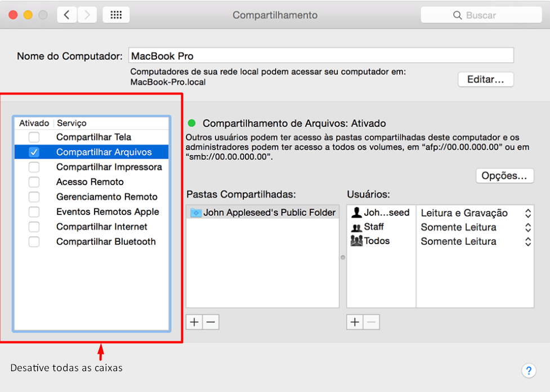
Task: Close the window with red button
Action: click(13, 15)
